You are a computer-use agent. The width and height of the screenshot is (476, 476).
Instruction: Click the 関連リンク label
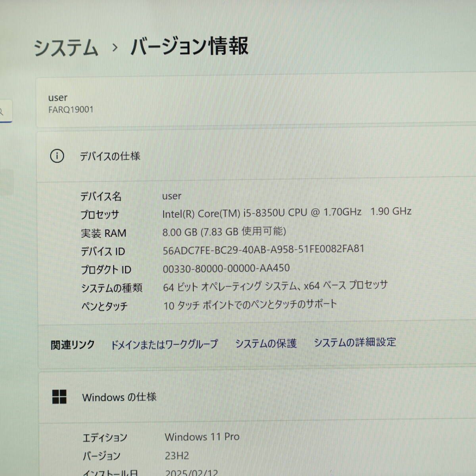[x=73, y=345]
